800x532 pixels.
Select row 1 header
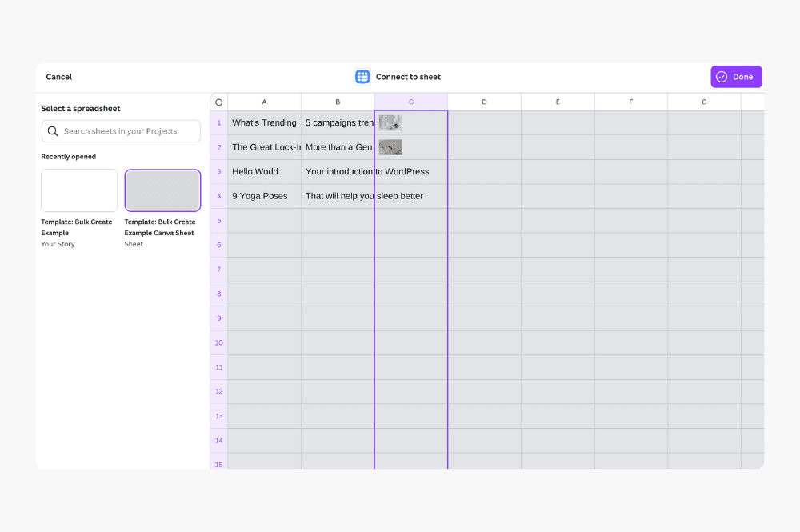point(218,122)
